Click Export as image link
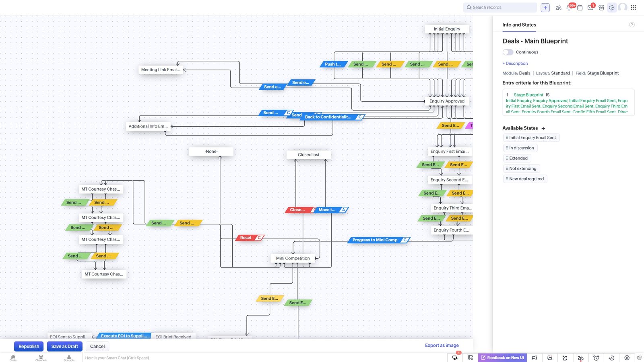Image resolution: width=644 pixels, height=362 pixels. click(x=442, y=346)
